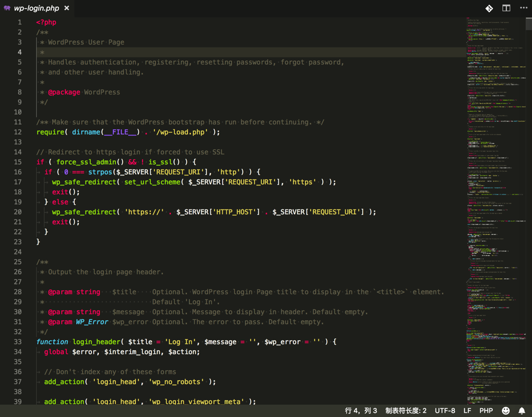Click 'wp_no_robots' string on line 37

click(x=176, y=381)
